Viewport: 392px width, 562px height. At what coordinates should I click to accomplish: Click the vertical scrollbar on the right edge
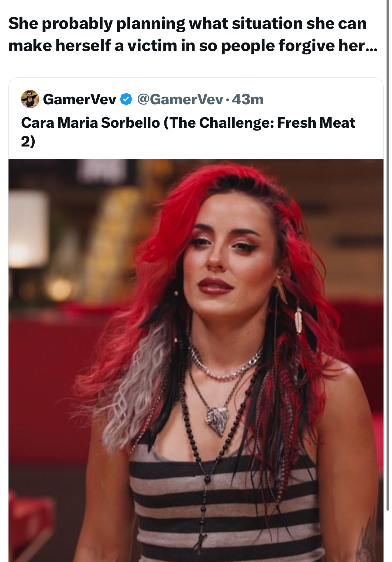click(388, 255)
